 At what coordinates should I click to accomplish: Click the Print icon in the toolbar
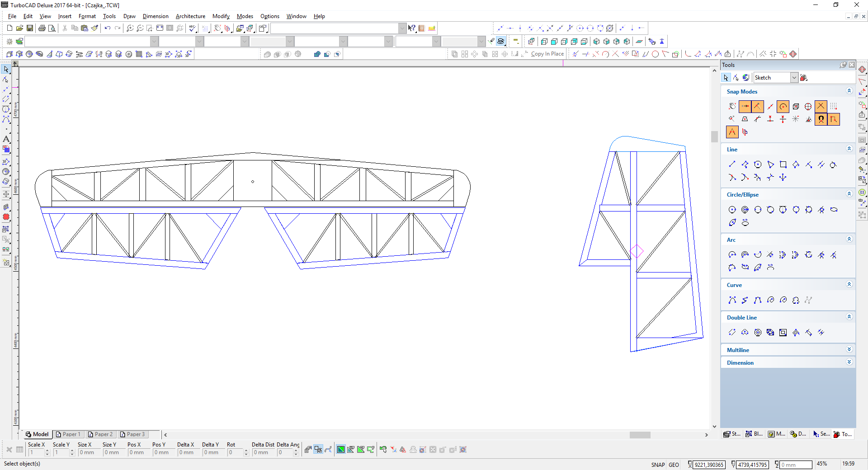pyautogui.click(x=42, y=28)
